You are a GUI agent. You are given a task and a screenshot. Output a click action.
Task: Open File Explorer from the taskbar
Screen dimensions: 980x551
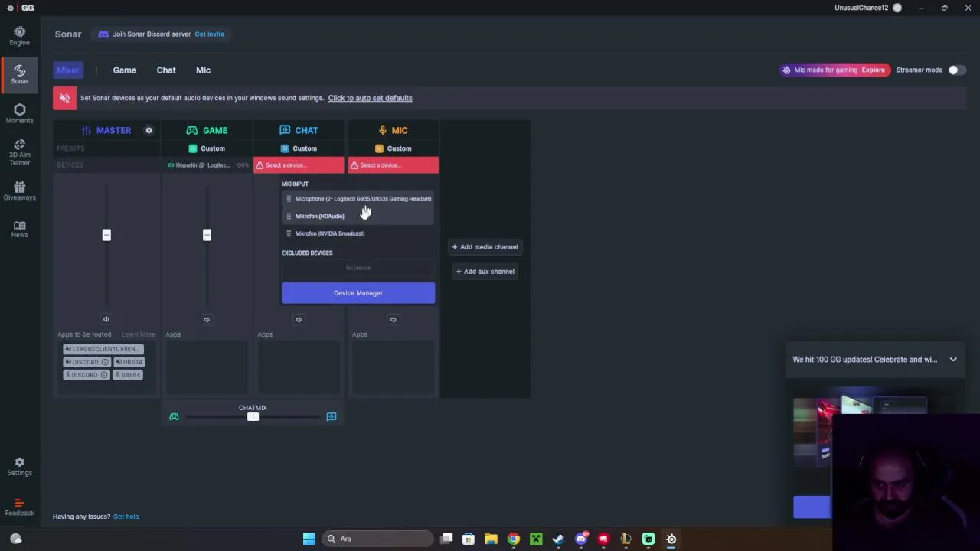[491, 539]
